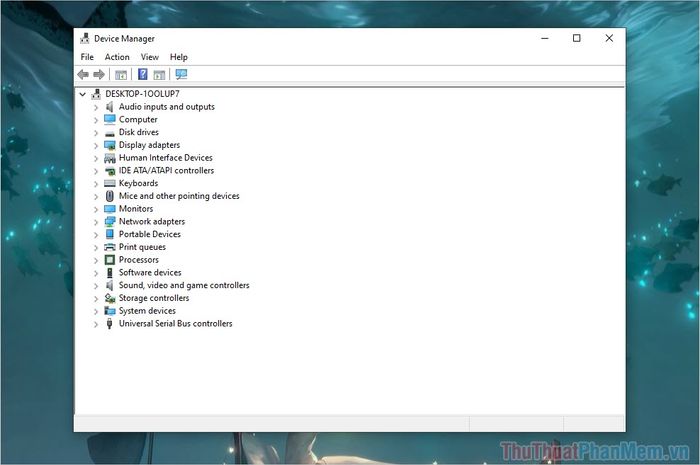Expand the Storage controllers chevron
Image resolution: width=700 pixels, height=465 pixels.
[x=96, y=298]
